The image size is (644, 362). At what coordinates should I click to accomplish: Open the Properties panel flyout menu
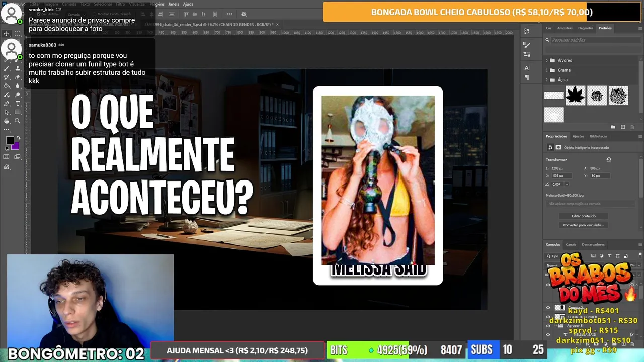pyautogui.click(x=640, y=136)
